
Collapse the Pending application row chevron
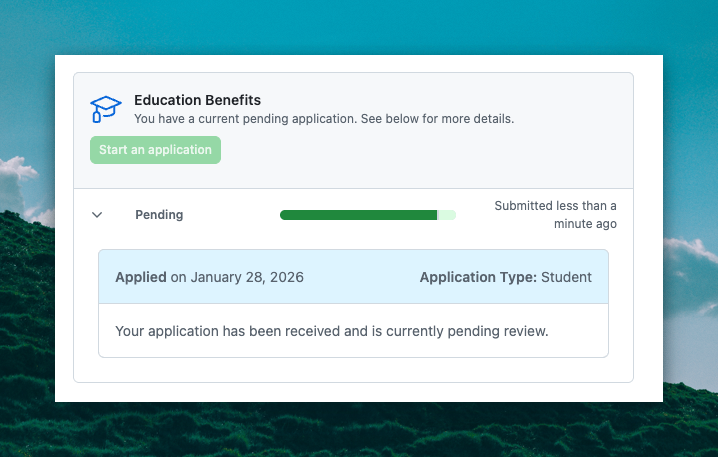point(97,215)
